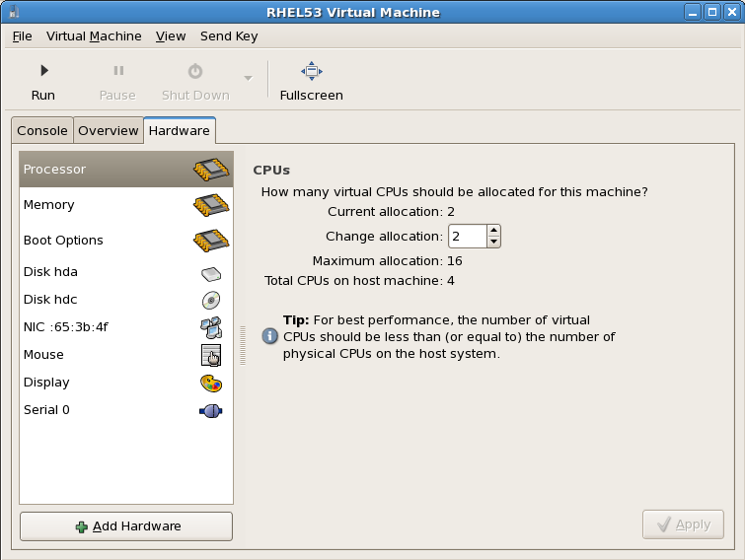Open the Shut Down dropdown arrow

pyautogui.click(x=247, y=79)
